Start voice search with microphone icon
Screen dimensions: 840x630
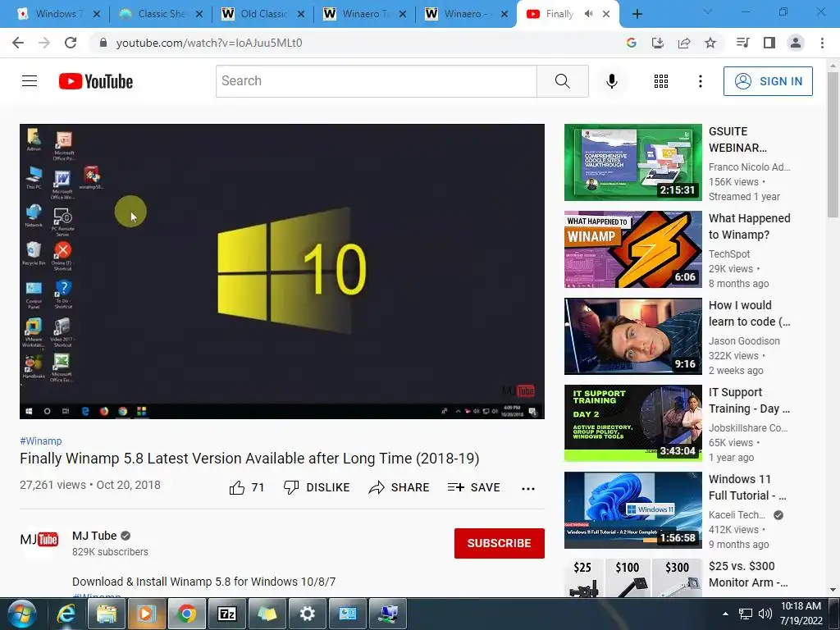tap(611, 81)
